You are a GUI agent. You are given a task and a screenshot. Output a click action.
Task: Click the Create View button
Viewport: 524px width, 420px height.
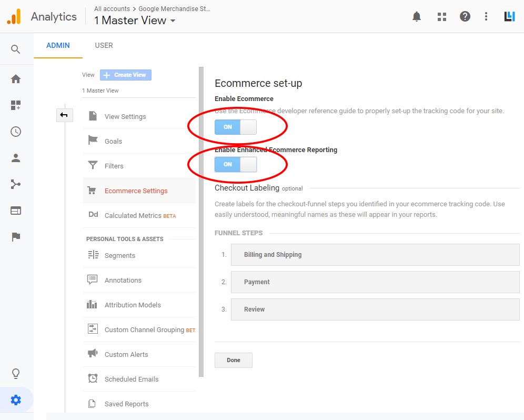[125, 75]
